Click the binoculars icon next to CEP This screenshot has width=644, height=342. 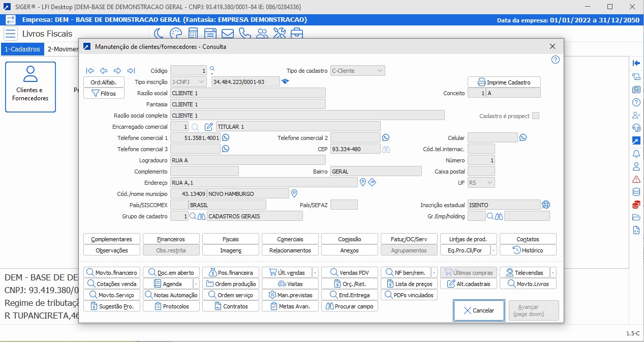386,149
